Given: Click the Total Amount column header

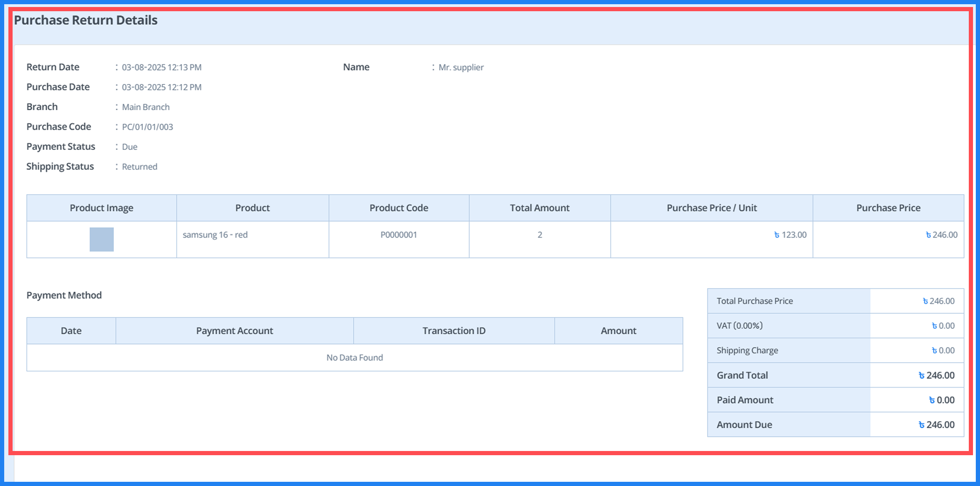Looking at the screenshot, I should (x=539, y=208).
